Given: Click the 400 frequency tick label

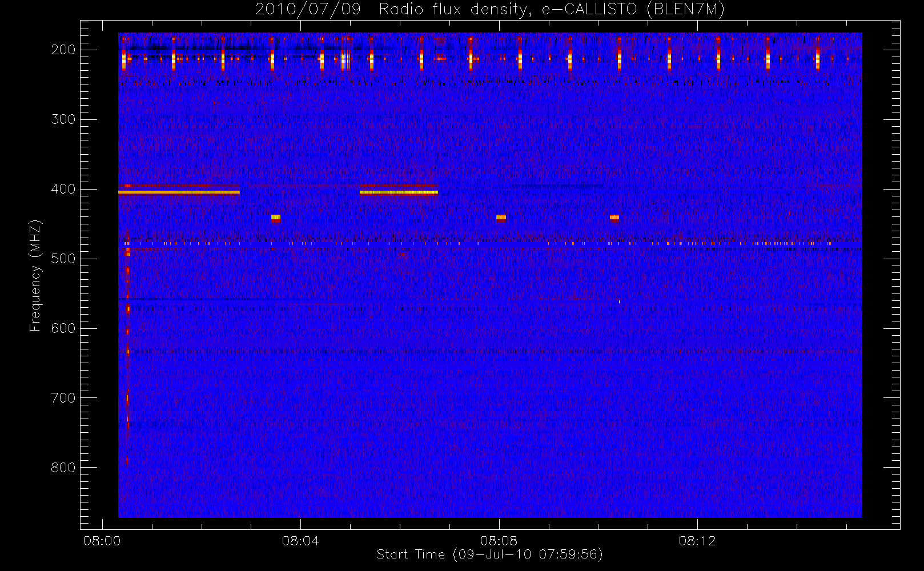Looking at the screenshot, I should 63,189.
